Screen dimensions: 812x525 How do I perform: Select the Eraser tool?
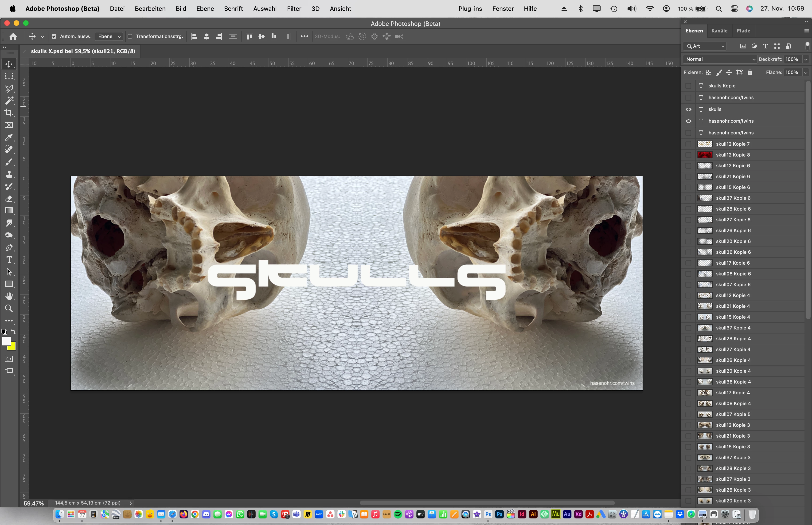9,198
